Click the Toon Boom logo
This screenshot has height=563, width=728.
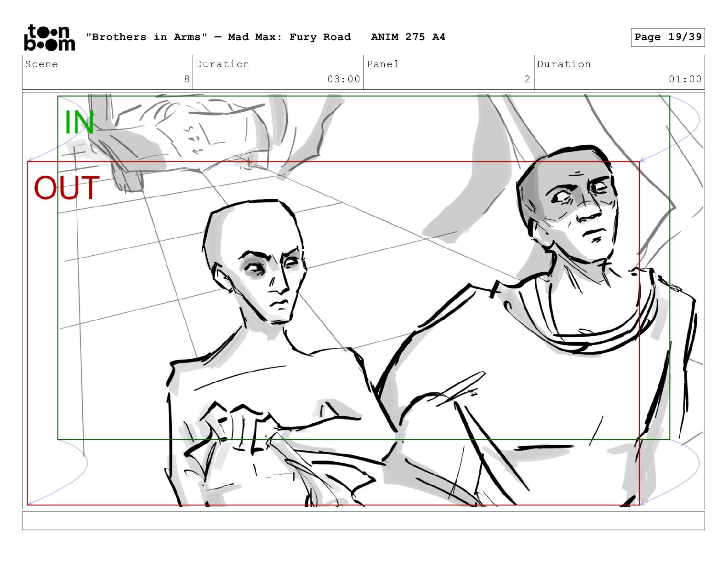[49, 37]
